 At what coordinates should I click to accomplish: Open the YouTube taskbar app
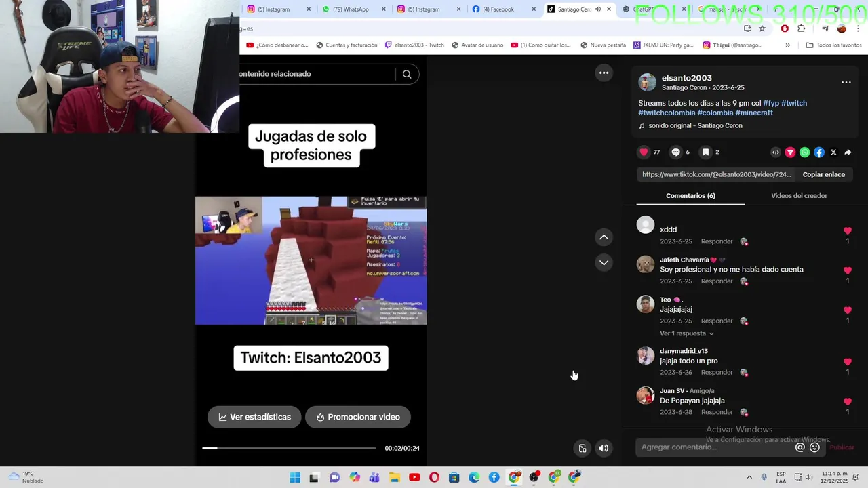tap(414, 478)
